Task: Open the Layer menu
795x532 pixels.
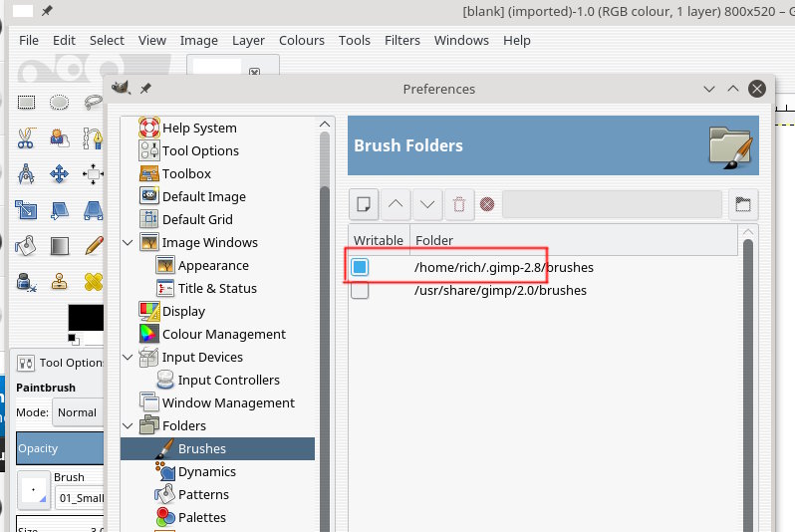Action: 248,40
